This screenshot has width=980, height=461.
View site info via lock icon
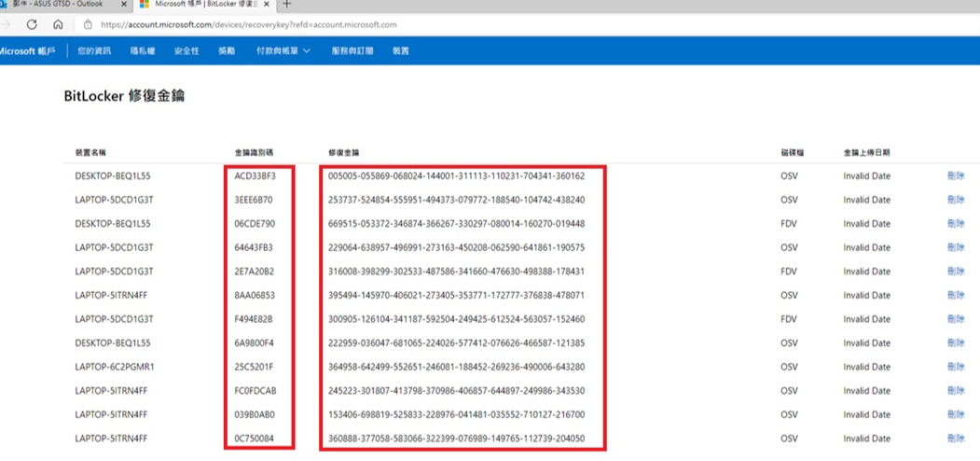point(88,25)
